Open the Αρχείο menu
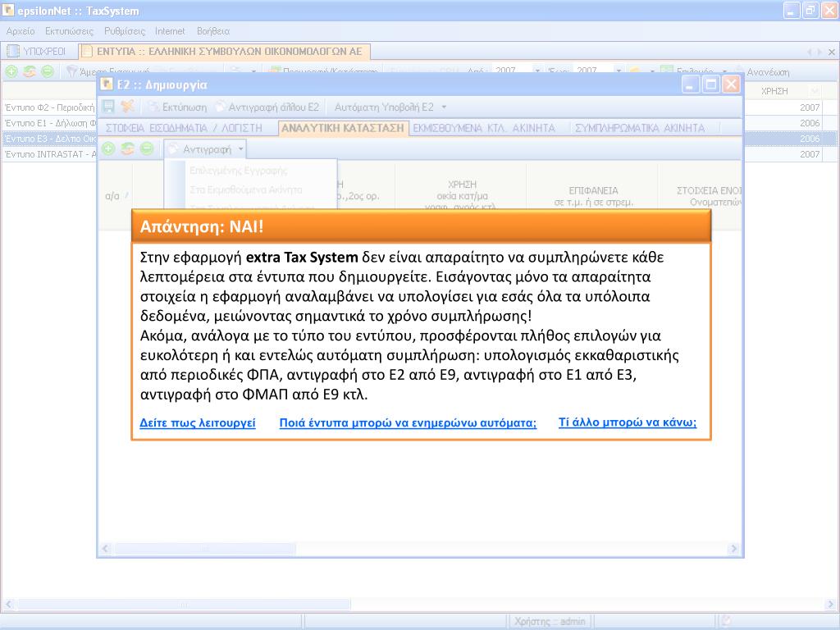This screenshot has width=840, height=630. click(x=21, y=31)
